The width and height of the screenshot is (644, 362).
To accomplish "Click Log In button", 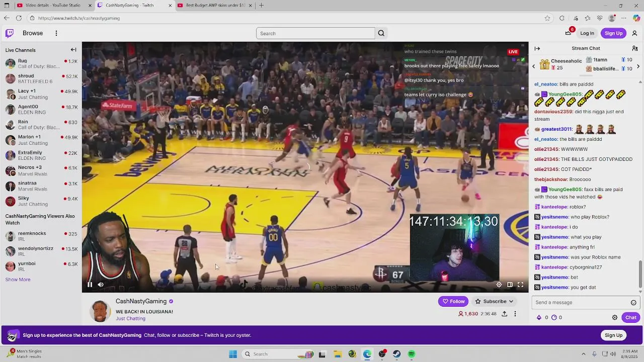I will point(587,33).
